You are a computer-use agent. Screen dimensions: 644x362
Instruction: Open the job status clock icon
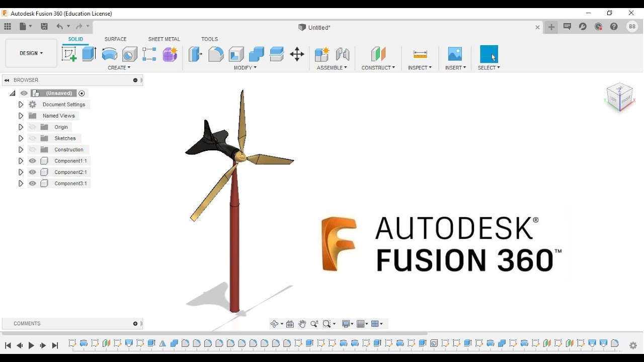(598, 27)
